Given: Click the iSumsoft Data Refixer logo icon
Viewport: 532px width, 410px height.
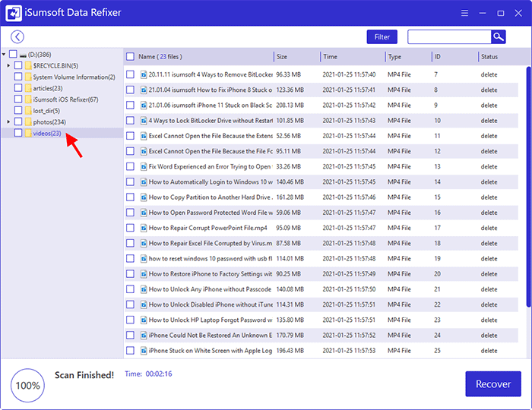Looking at the screenshot, I should coord(14,13).
